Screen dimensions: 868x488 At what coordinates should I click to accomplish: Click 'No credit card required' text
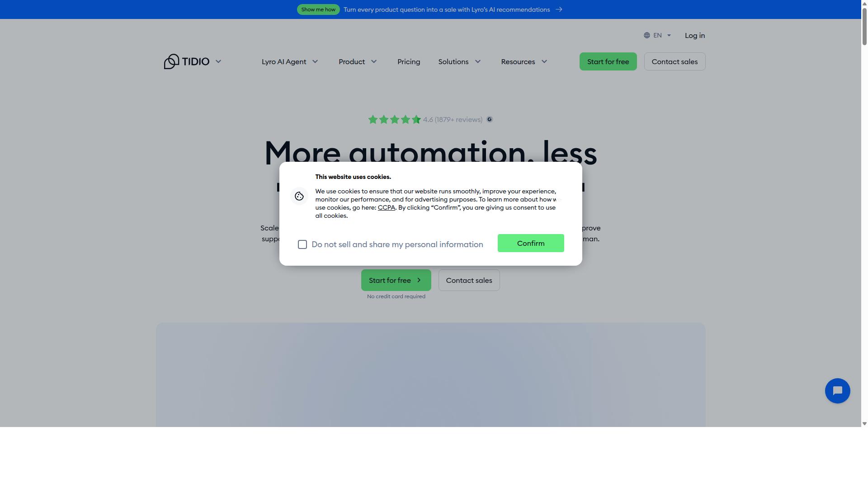(x=396, y=296)
